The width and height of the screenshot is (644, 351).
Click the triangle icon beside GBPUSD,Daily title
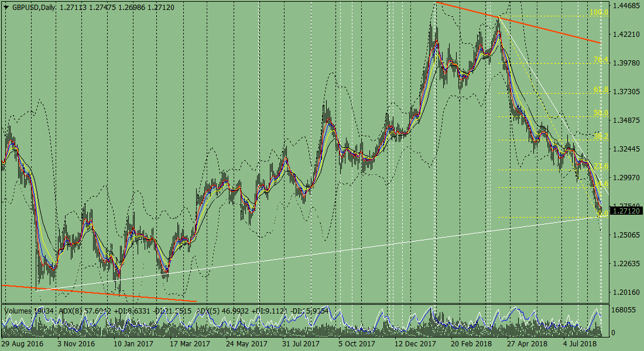[6, 6]
